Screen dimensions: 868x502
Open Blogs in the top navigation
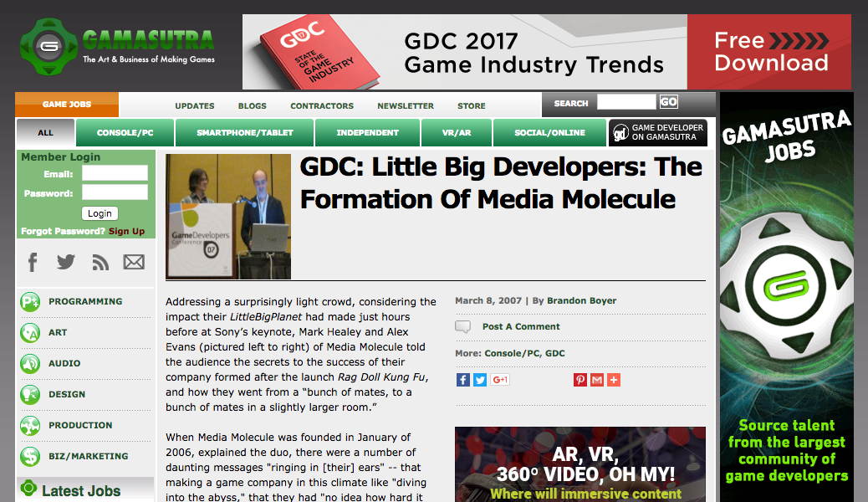(253, 105)
